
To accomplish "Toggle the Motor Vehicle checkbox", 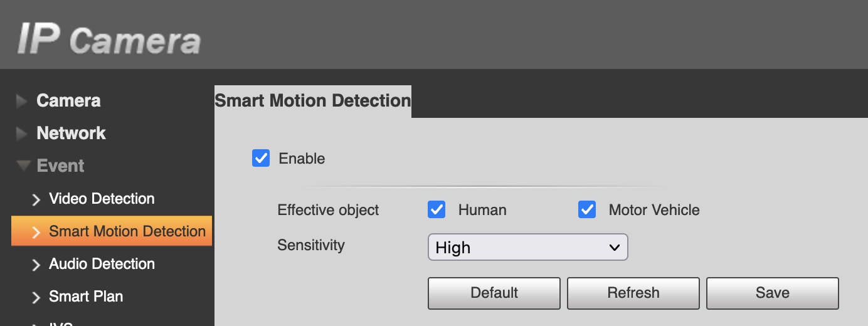I will (x=587, y=209).
